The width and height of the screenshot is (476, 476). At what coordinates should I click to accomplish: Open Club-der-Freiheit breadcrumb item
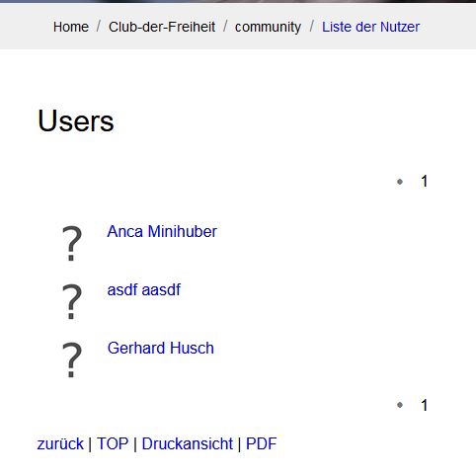coord(162,27)
